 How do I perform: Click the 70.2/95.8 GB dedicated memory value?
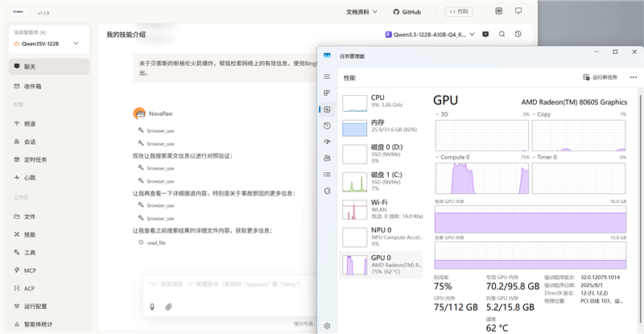click(513, 287)
